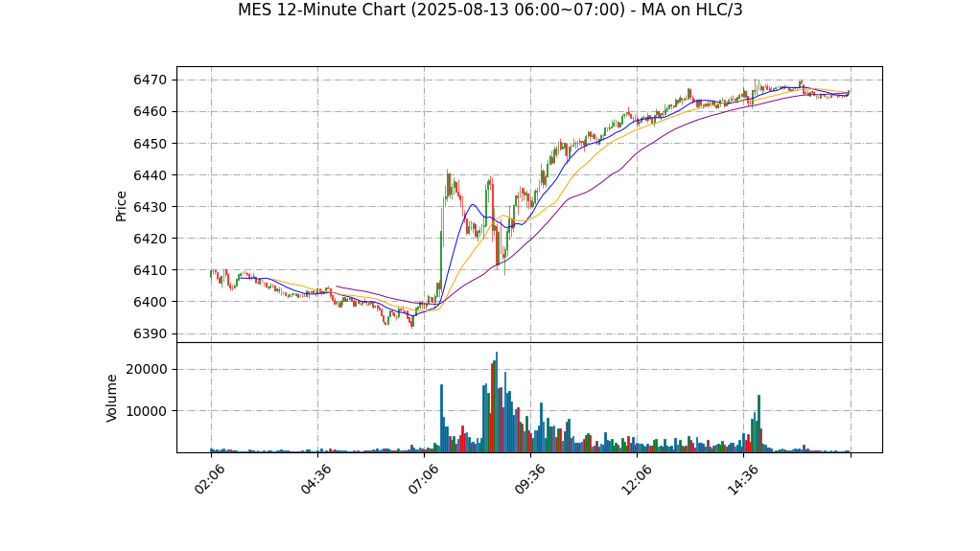Click the Price y-axis title
Screen dimensions: 980x551
pos(121,206)
